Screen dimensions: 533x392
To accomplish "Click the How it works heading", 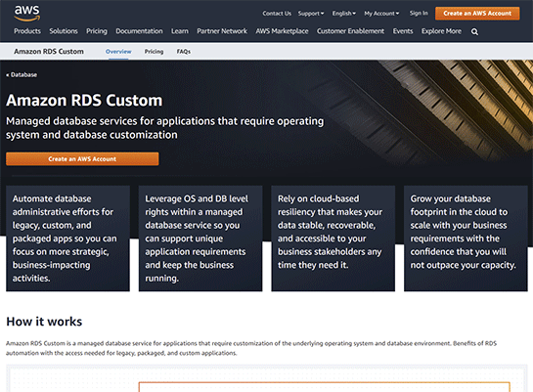I will [44, 322].
